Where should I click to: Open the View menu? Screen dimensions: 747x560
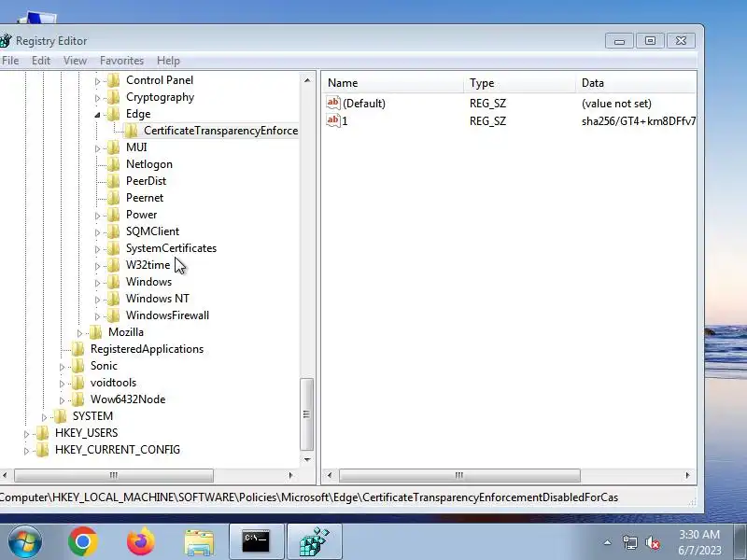(x=76, y=61)
